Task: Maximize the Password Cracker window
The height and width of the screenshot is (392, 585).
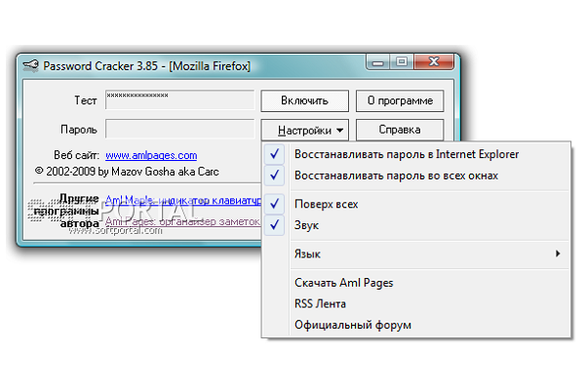Action: pyautogui.click(x=402, y=61)
